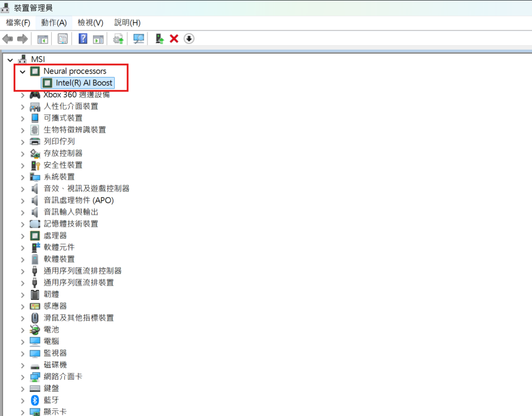Click the disable device down-arrow icon

(x=188, y=39)
